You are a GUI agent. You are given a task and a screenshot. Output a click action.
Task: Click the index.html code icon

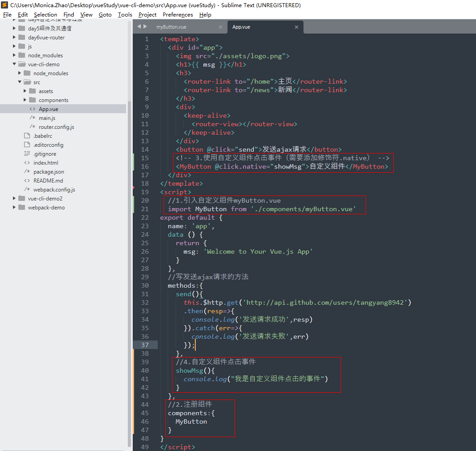coord(27,162)
